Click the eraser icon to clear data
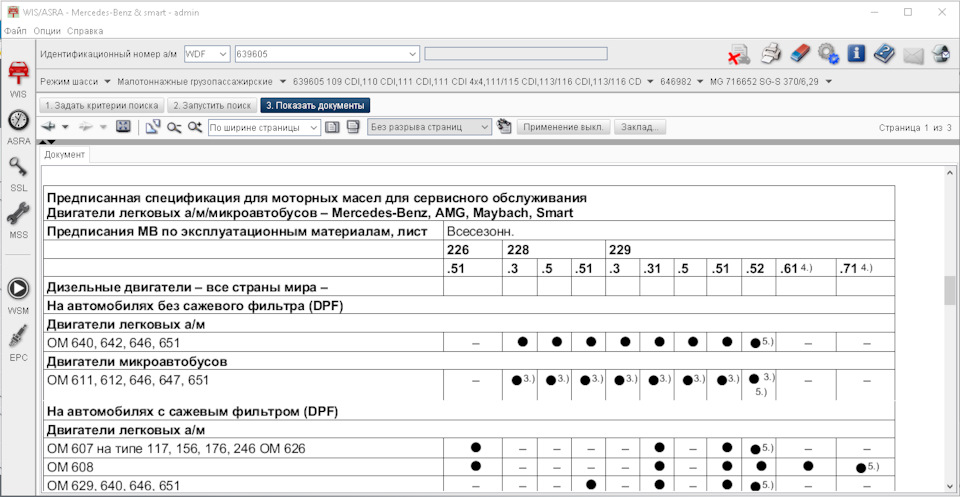This screenshot has width=960, height=497. 800,54
